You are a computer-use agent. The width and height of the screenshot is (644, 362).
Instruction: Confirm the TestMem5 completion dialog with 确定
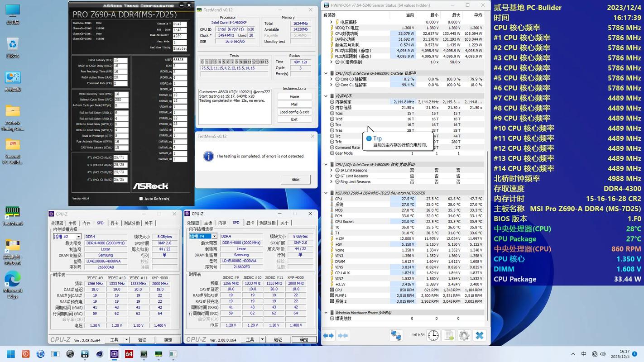(296, 179)
